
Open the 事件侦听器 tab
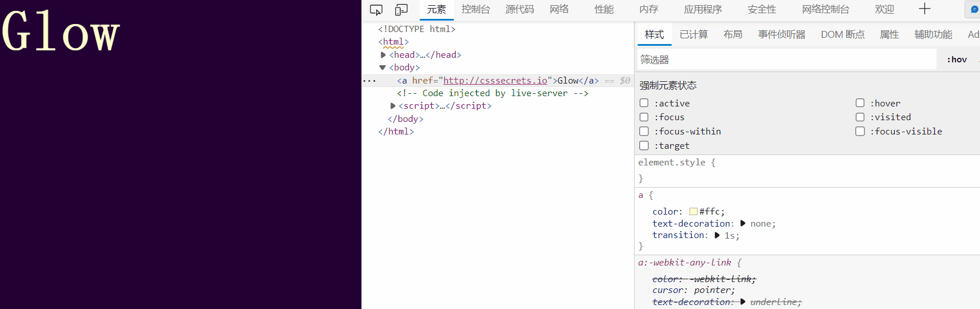[782, 34]
